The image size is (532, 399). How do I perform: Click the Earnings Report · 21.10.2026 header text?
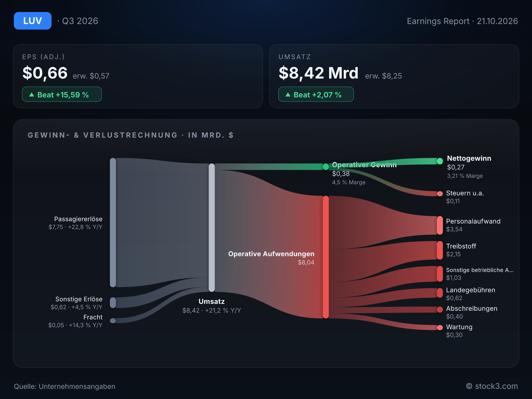[x=462, y=21]
